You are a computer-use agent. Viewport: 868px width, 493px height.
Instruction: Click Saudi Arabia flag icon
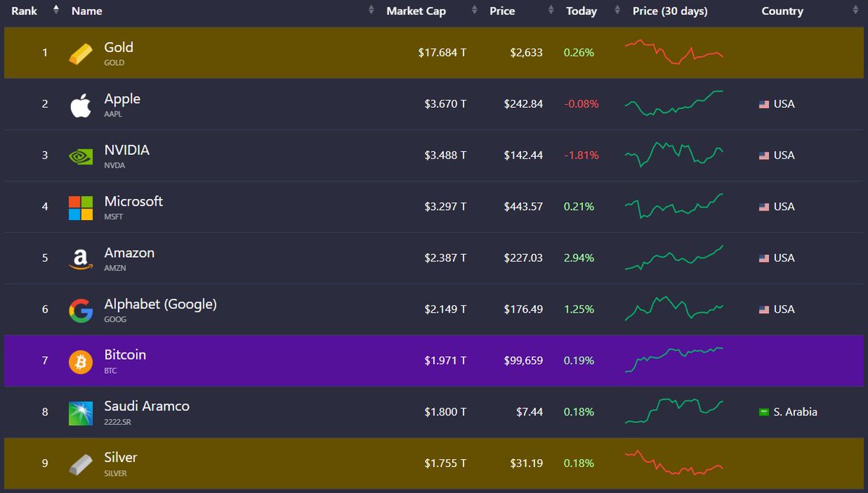pos(764,413)
